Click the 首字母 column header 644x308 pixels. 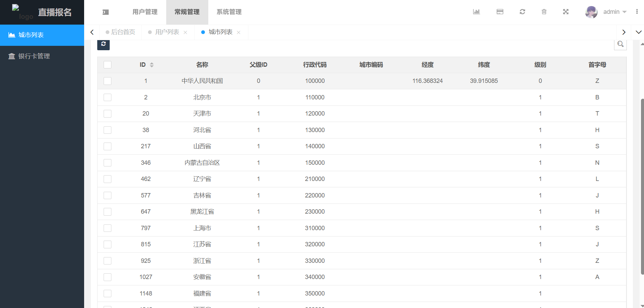tap(597, 65)
